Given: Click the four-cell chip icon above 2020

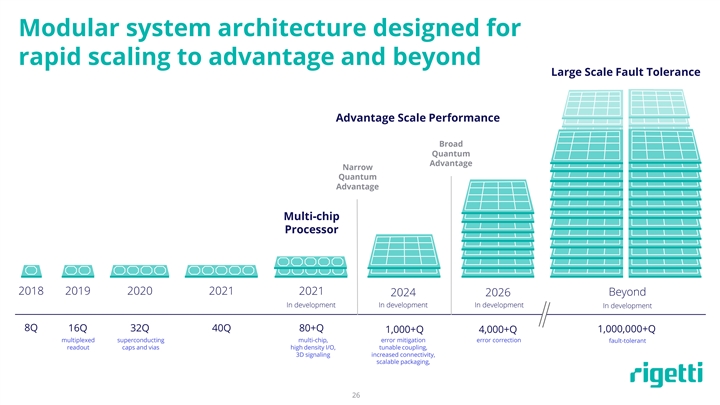Looking at the screenshot, I should [140, 271].
